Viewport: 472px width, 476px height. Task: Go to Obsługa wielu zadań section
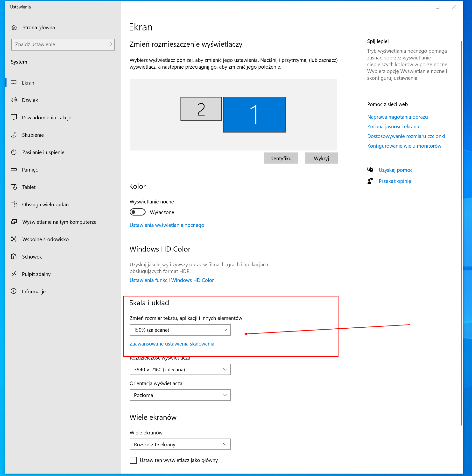(x=45, y=204)
